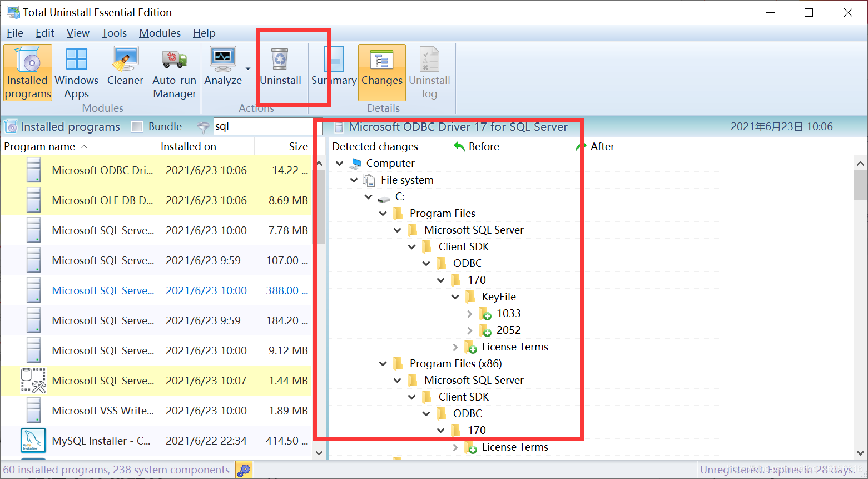The width and height of the screenshot is (868, 479).
Task: Expand the 2052 folder node
Action: pos(470,330)
